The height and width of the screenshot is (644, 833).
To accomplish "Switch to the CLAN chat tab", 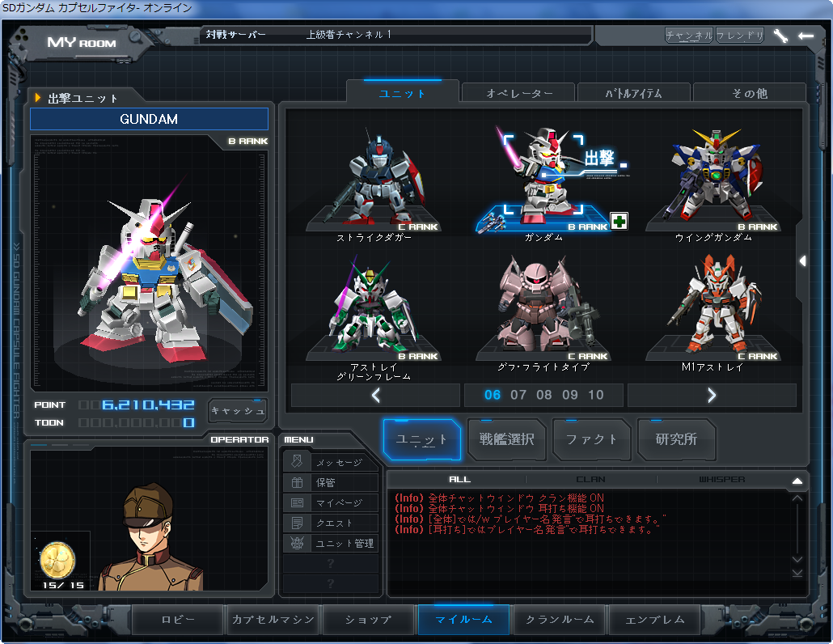I will point(590,480).
